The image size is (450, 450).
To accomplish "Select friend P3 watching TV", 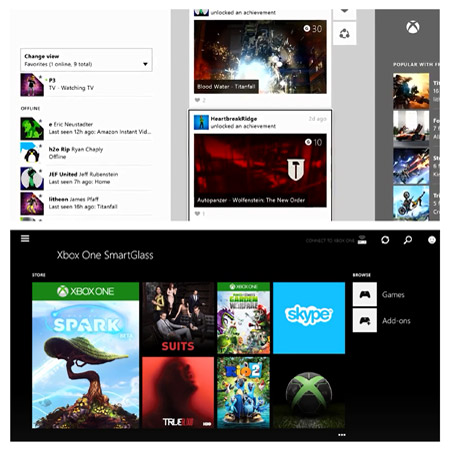I will pos(86,85).
